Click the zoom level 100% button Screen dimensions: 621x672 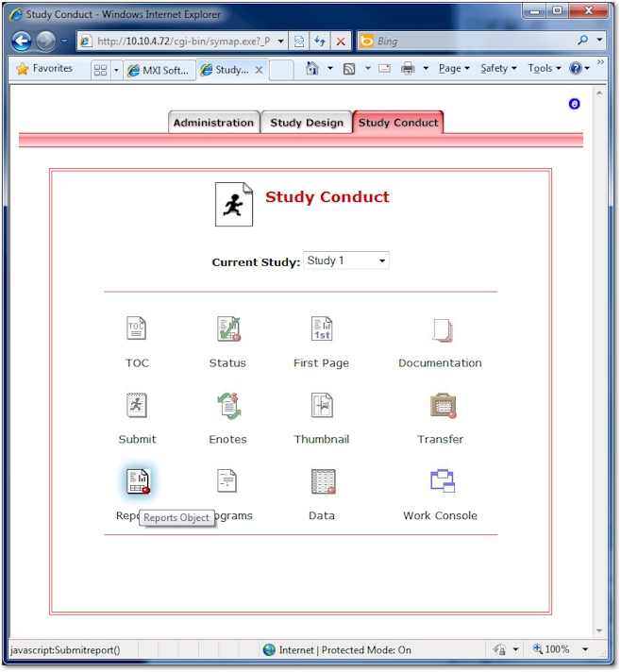click(x=551, y=649)
